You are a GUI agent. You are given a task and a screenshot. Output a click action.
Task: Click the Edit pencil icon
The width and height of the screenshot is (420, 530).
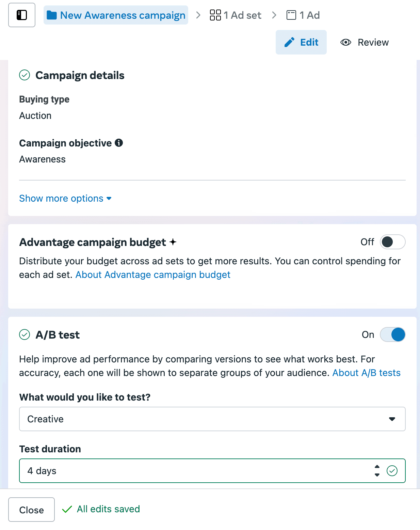[289, 42]
